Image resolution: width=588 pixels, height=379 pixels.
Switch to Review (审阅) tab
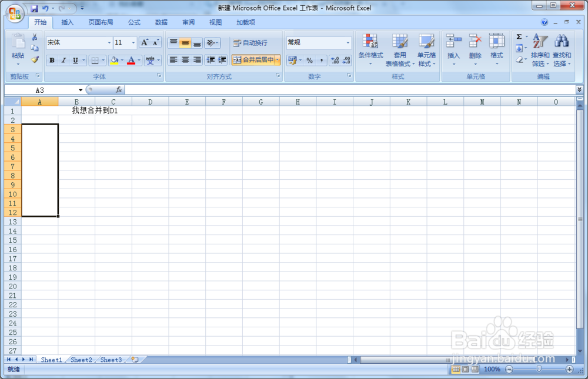(188, 22)
